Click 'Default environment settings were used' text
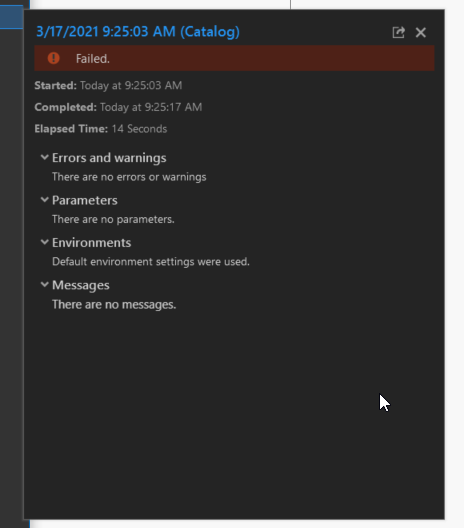The width and height of the screenshot is (464, 528). (151, 262)
